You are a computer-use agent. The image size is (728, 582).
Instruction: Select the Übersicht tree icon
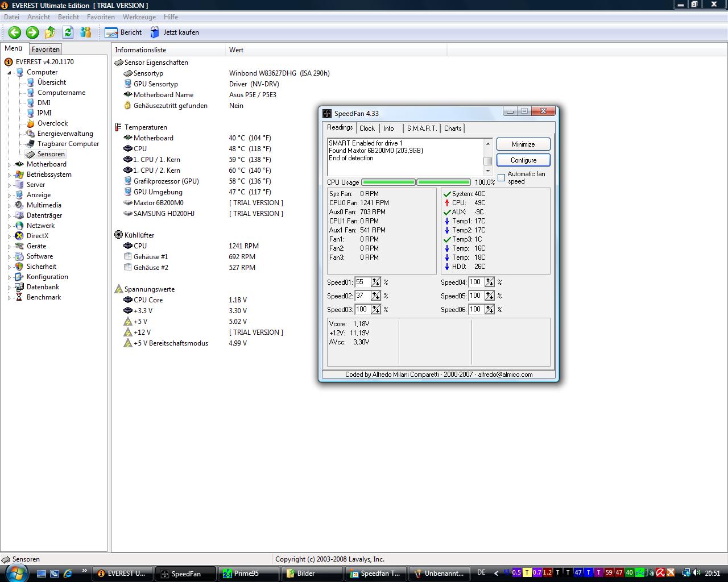tap(30, 82)
